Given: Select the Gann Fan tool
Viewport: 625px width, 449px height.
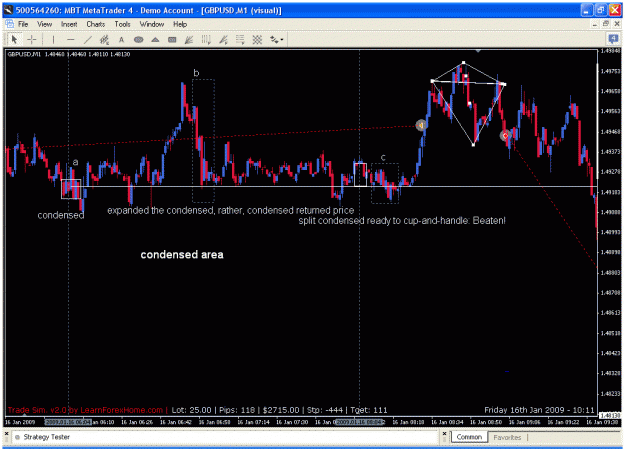Looking at the screenshot, I should pos(189,39).
